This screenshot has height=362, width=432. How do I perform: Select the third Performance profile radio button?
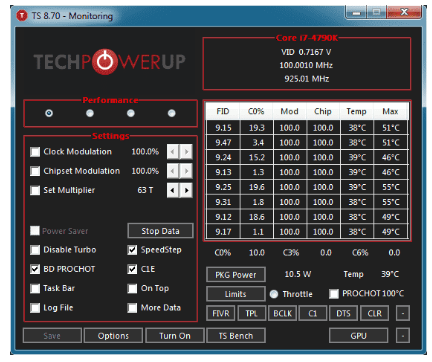131,113
